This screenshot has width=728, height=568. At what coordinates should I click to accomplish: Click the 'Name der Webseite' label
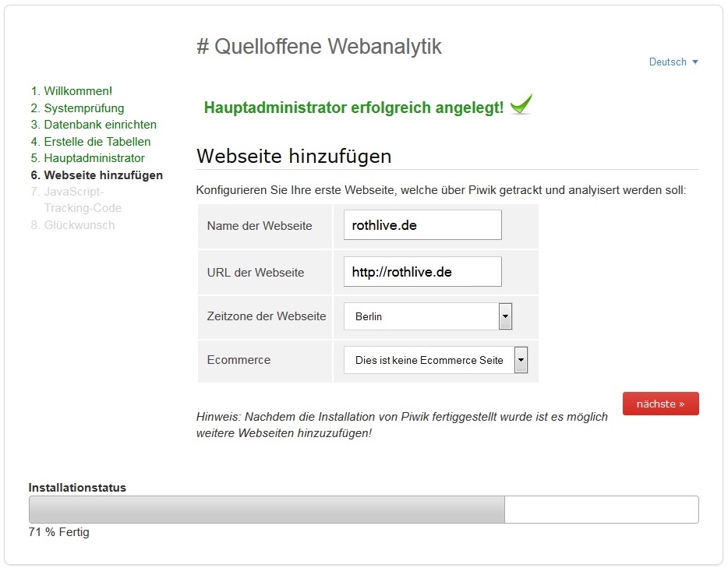pos(260,226)
